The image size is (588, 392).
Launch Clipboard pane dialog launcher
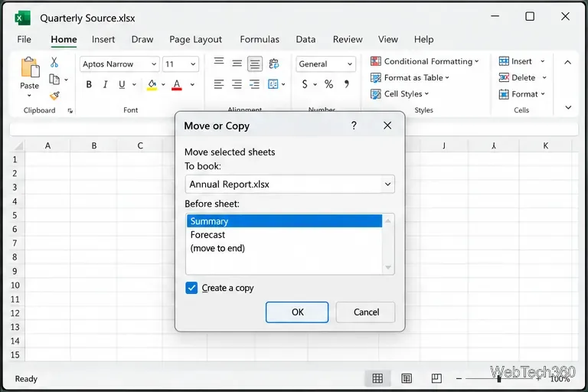[70, 111]
